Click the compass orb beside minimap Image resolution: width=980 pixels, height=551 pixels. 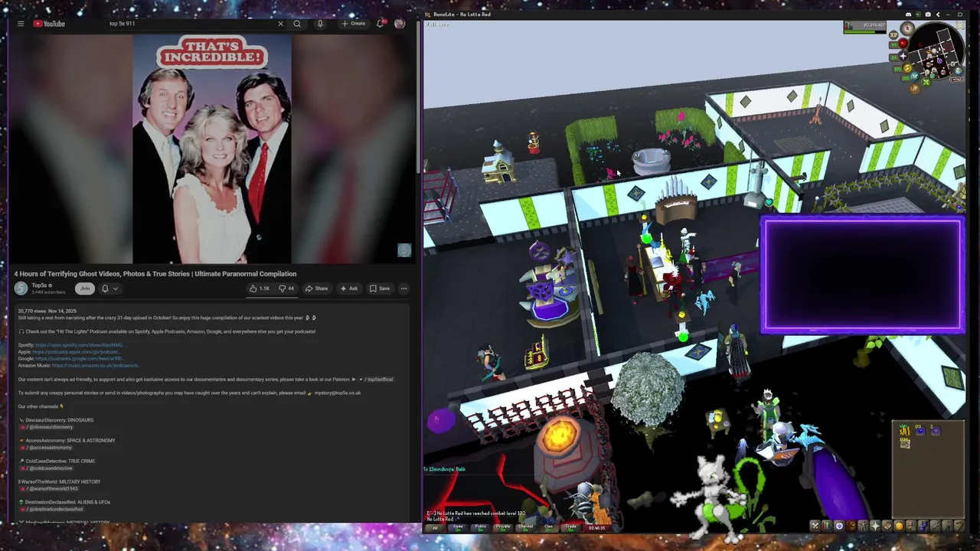point(907,28)
